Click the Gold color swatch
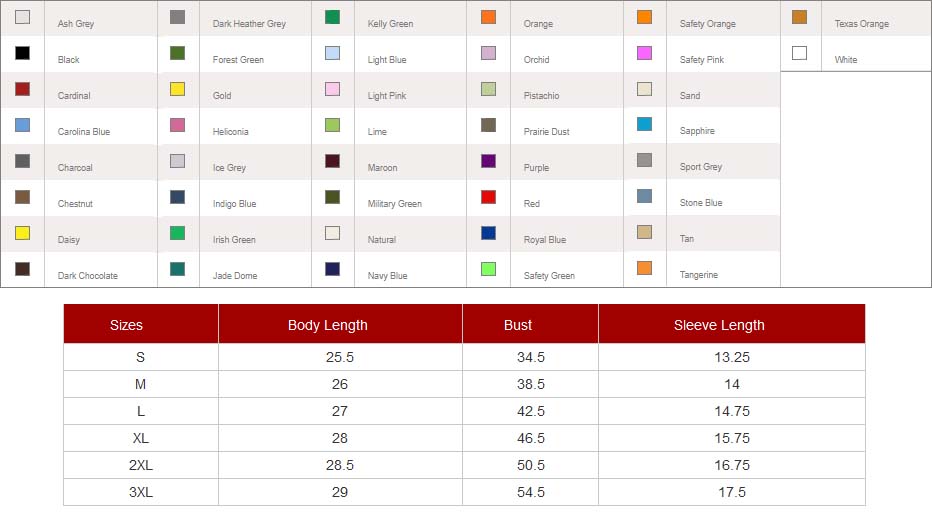 point(177,89)
